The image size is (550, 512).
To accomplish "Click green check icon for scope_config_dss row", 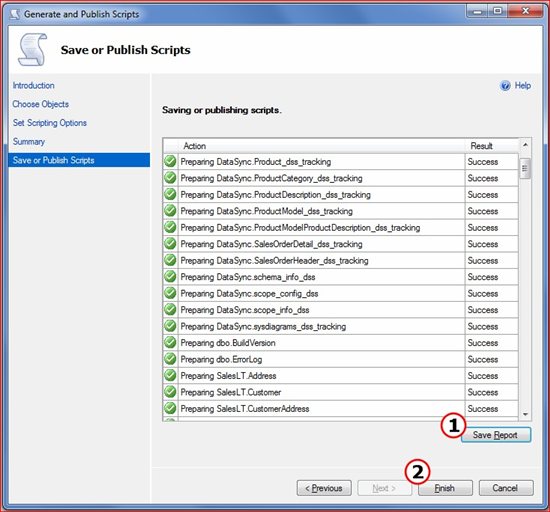I will click(170, 293).
